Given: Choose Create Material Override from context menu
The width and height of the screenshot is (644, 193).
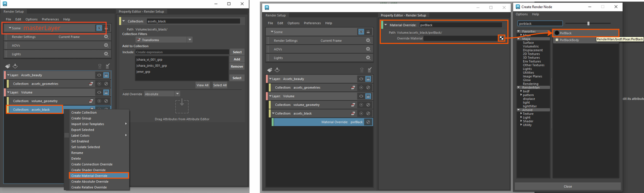Looking at the screenshot, I should click(x=89, y=176).
